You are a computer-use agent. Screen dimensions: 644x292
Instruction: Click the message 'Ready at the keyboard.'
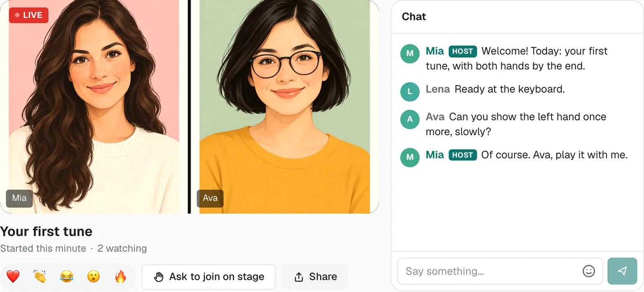(510, 89)
